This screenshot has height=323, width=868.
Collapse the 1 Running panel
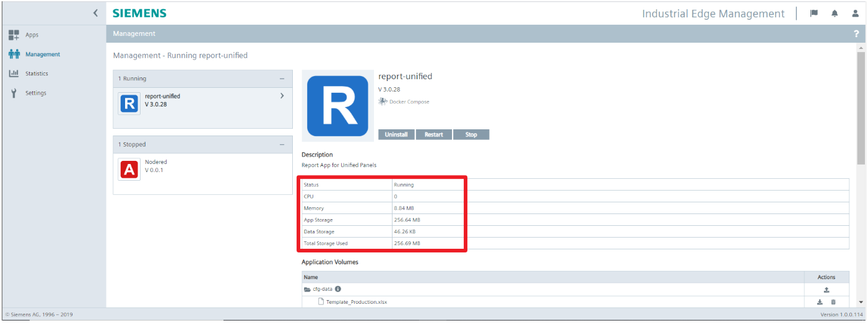pyautogui.click(x=282, y=79)
